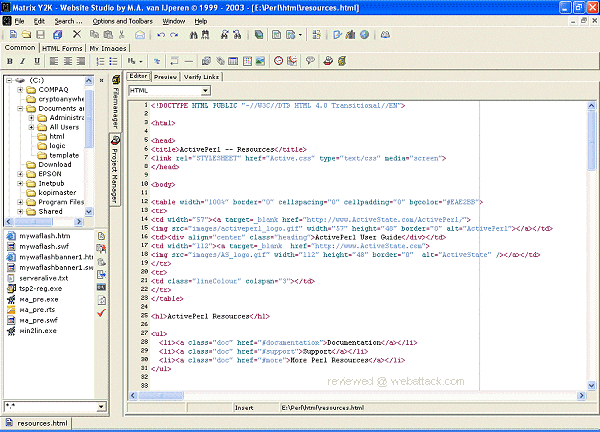
Task: Click the speech bubble comment icon
Action: click(x=310, y=61)
